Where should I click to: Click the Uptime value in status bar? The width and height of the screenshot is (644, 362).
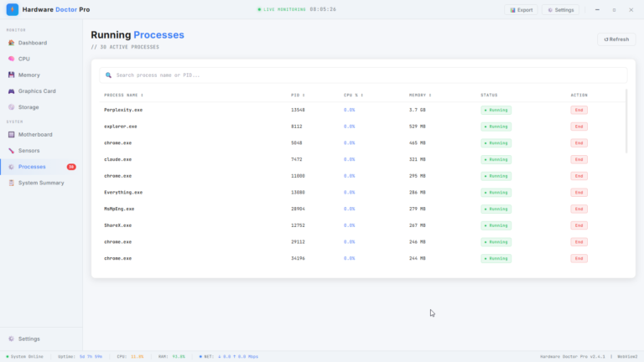[x=91, y=357]
